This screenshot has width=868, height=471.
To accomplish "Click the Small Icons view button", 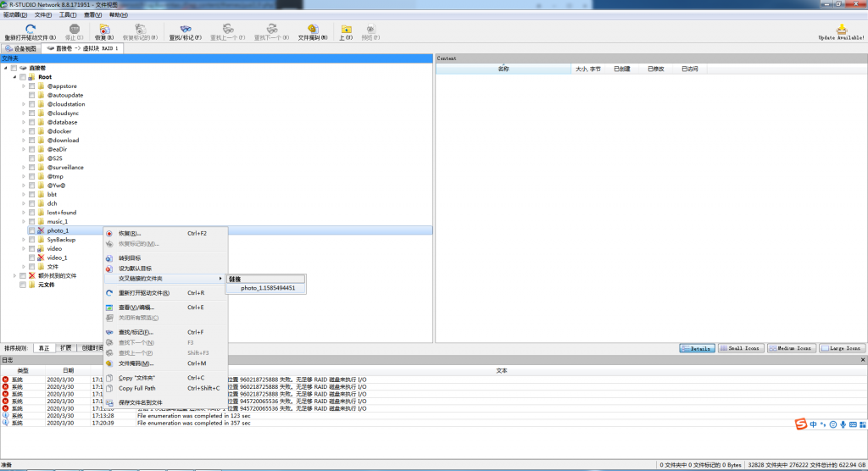I will [741, 348].
